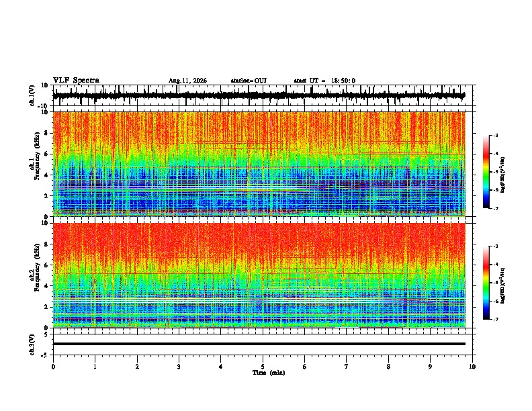
Task: Click the "8" kHz tick of ch.1 spectrogram
Action: point(46,133)
